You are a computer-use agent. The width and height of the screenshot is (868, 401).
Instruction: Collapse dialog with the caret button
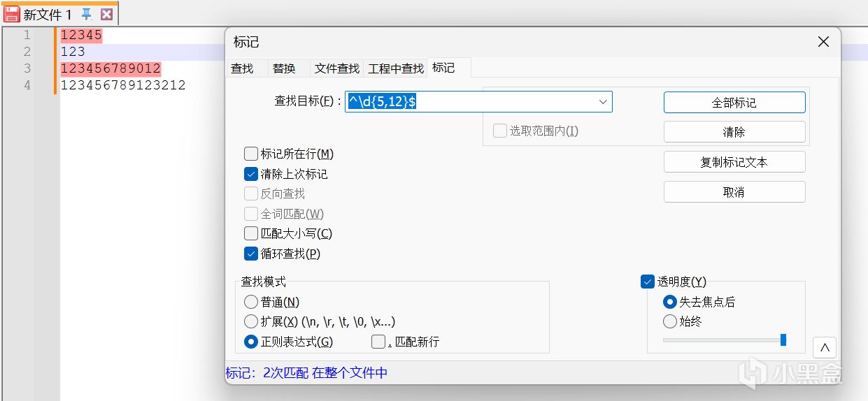[825, 347]
